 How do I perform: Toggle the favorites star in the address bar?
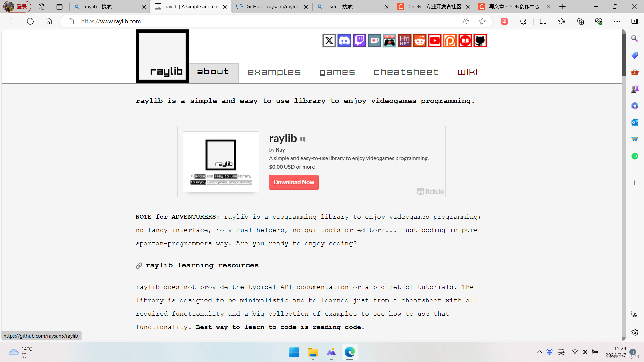pos(482,21)
